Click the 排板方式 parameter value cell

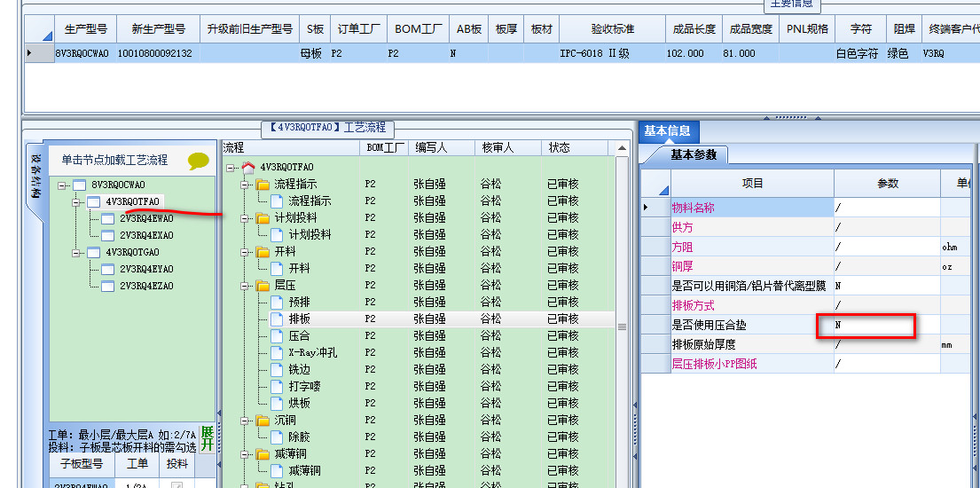pos(887,306)
